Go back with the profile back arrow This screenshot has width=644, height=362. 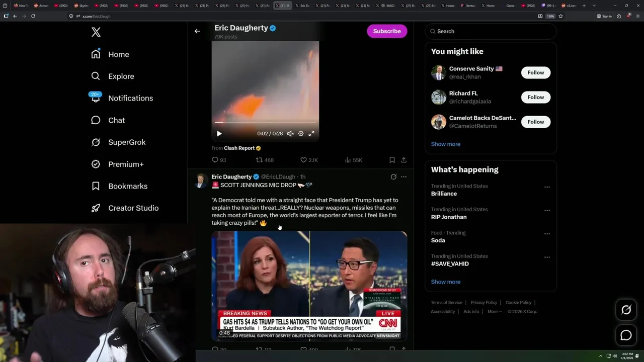[x=197, y=31]
